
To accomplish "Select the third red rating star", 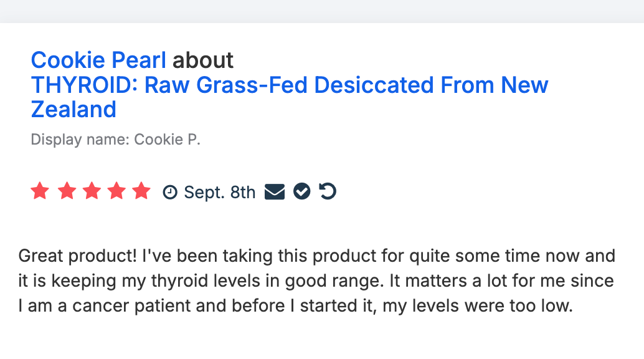I will 91,191.
